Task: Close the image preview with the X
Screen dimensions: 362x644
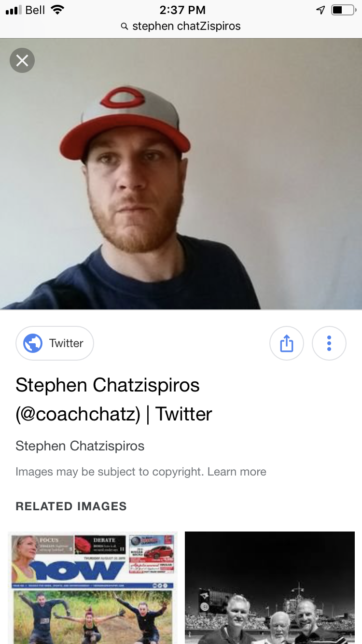Action: point(22,60)
